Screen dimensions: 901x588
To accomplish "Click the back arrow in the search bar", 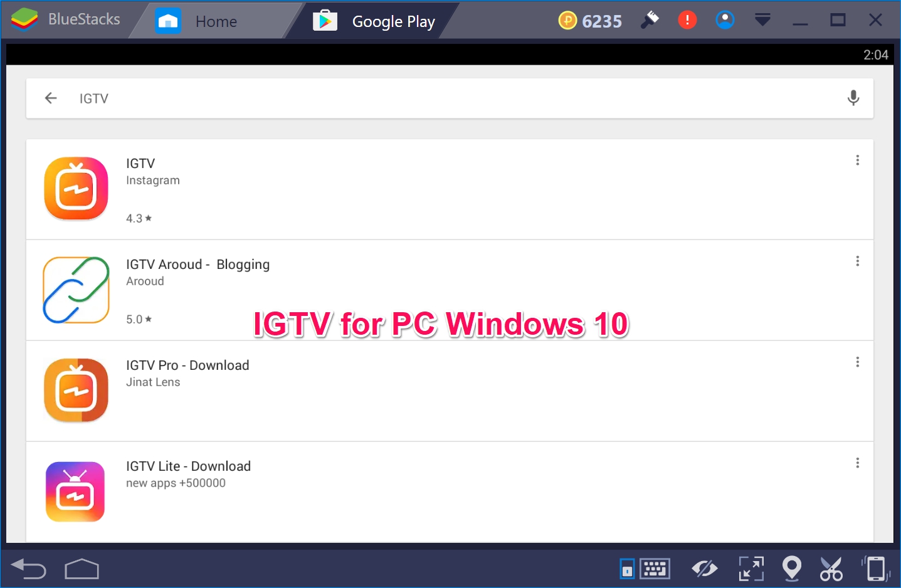I will click(51, 98).
